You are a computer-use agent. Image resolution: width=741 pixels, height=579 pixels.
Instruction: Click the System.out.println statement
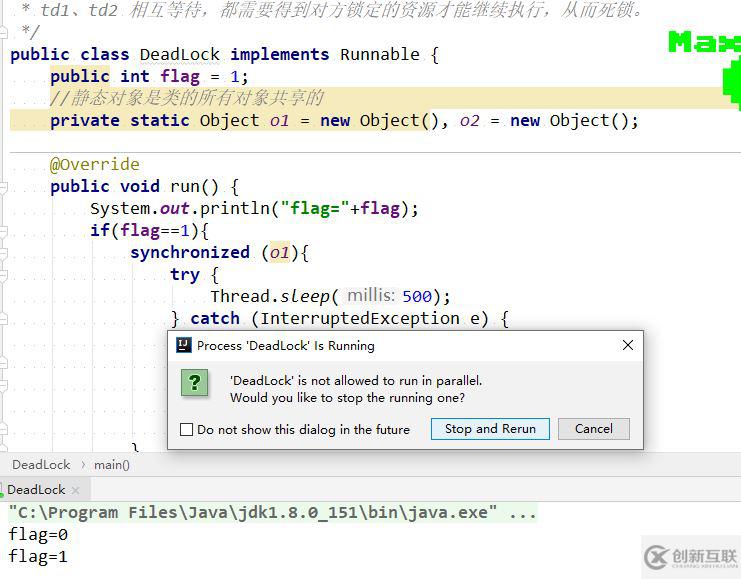coord(254,208)
